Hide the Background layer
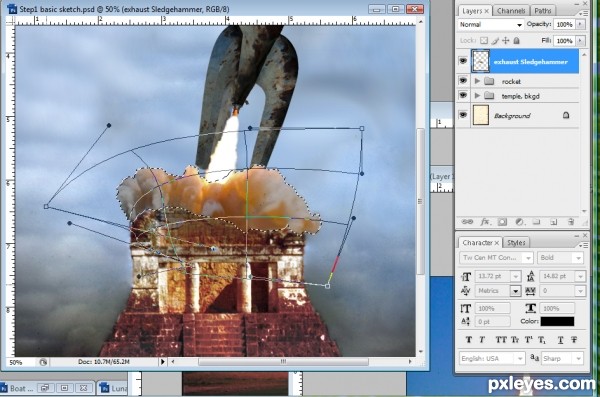 coord(463,115)
